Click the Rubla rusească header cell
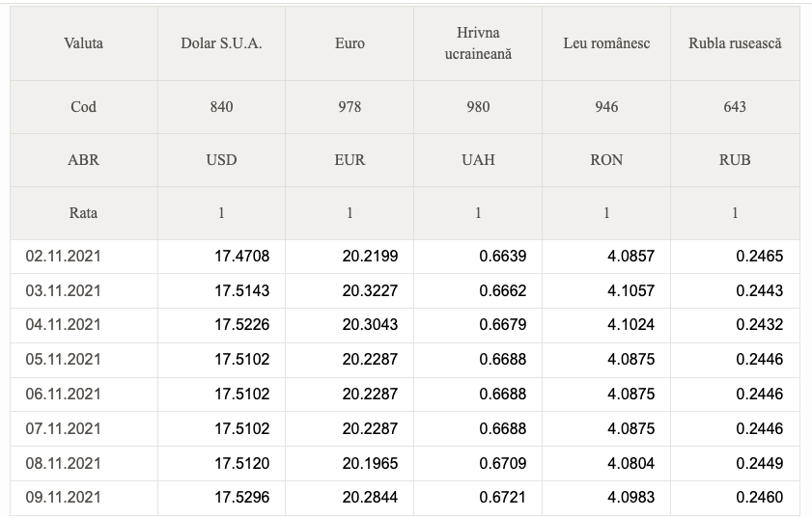This screenshot has height=518, width=812. [735, 43]
